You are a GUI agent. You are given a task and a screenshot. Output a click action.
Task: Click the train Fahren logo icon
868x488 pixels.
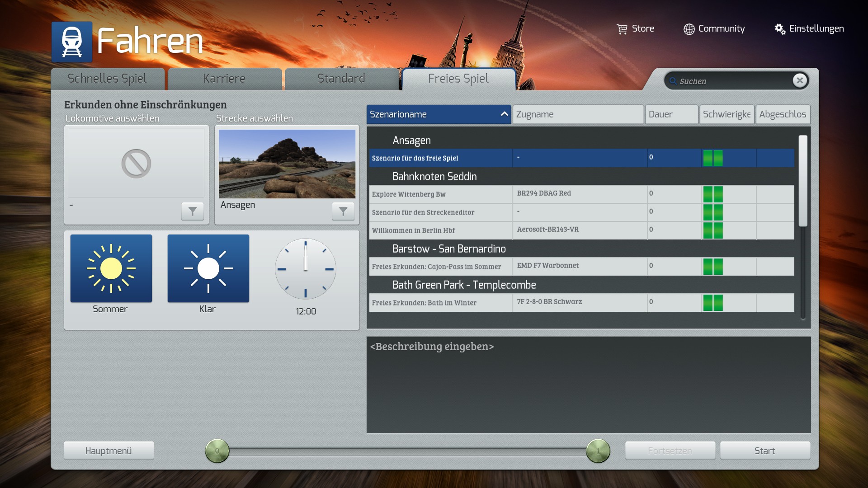(72, 42)
